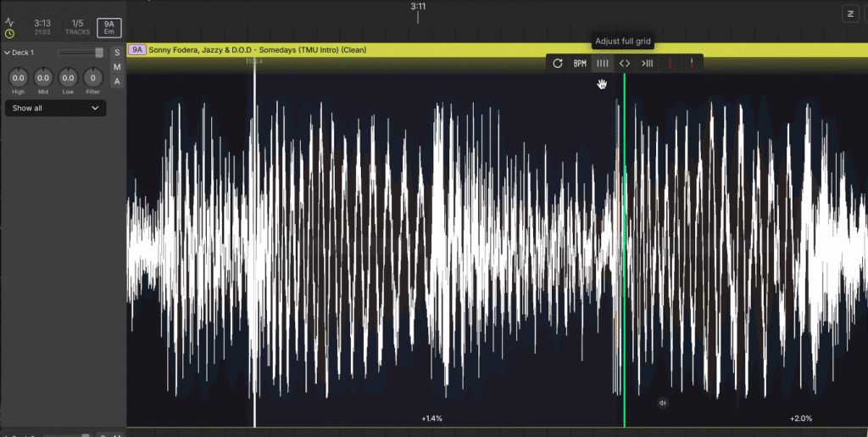Click the small speaker icon on waveform
The height and width of the screenshot is (437, 868).
pos(663,403)
